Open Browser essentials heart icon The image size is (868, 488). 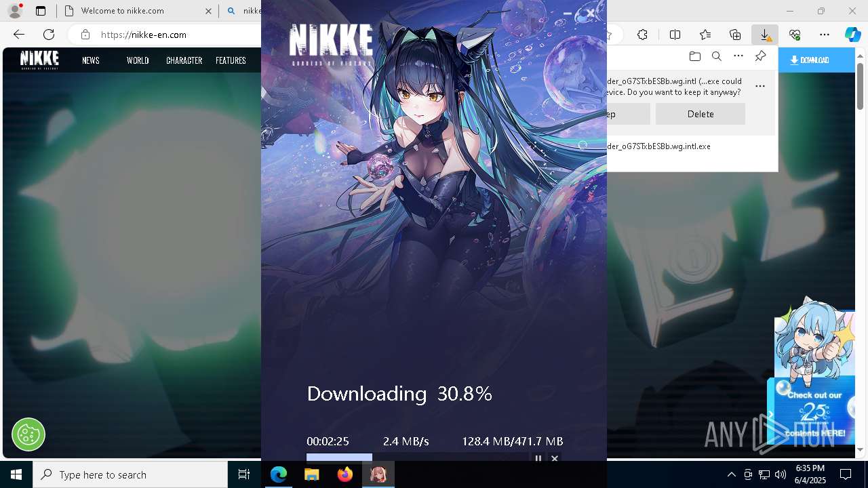795,35
